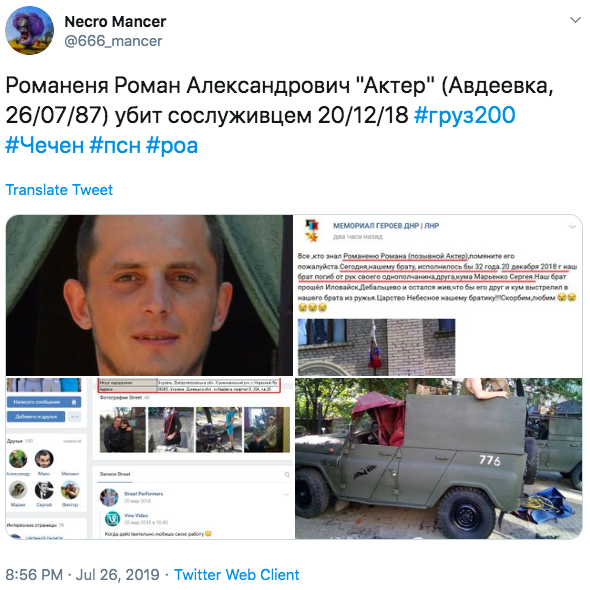Open the VK profile screenshot image
This screenshot has height=590, width=590.
click(x=149, y=458)
